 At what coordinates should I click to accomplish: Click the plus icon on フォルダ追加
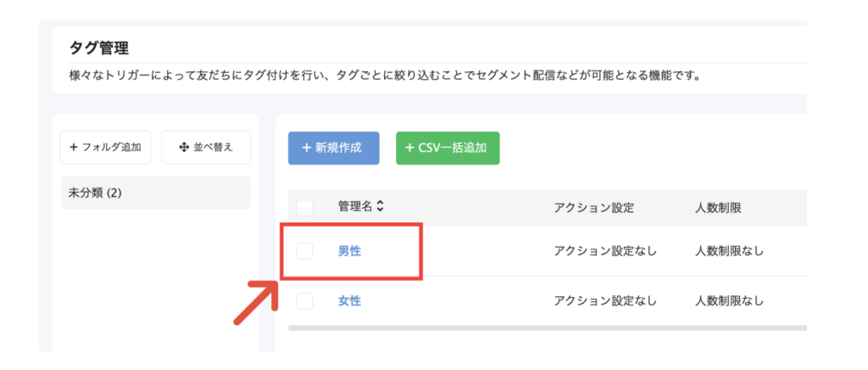pyautogui.click(x=74, y=148)
